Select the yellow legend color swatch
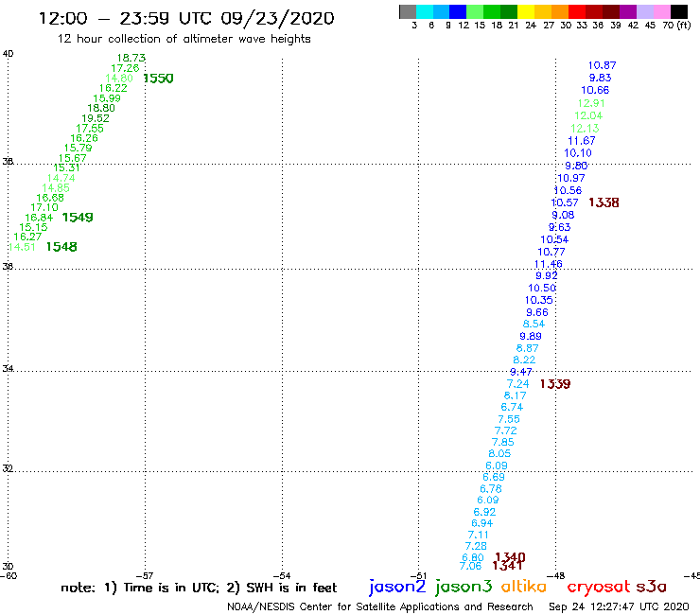The height and width of the screenshot is (615, 700). coord(525,11)
